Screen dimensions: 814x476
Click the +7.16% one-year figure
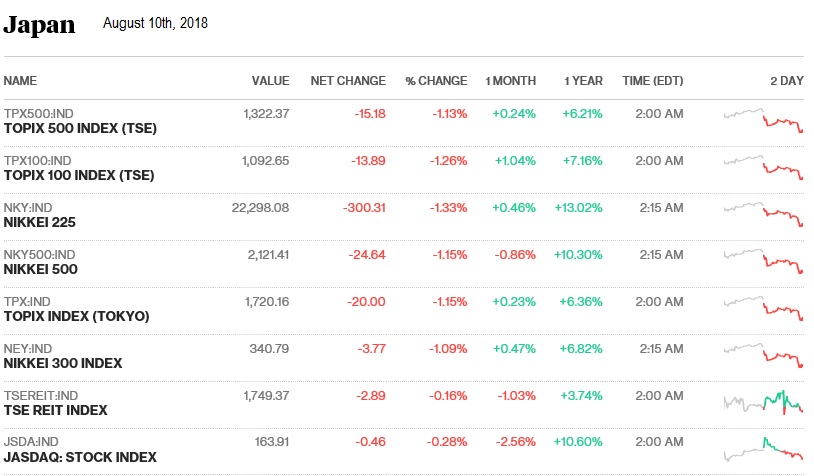pyautogui.click(x=582, y=161)
